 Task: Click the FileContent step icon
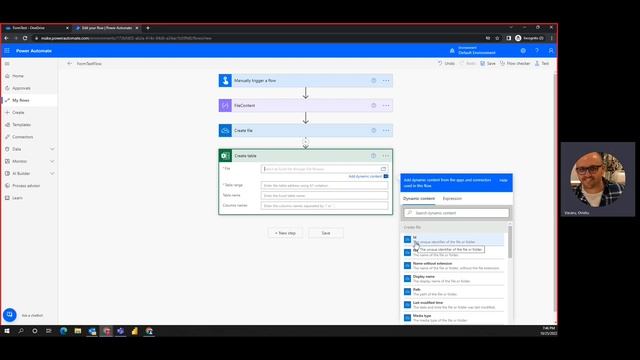225,105
